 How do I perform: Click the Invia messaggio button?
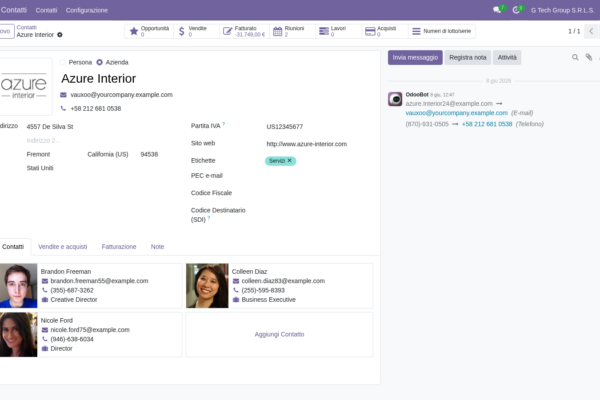pos(415,57)
